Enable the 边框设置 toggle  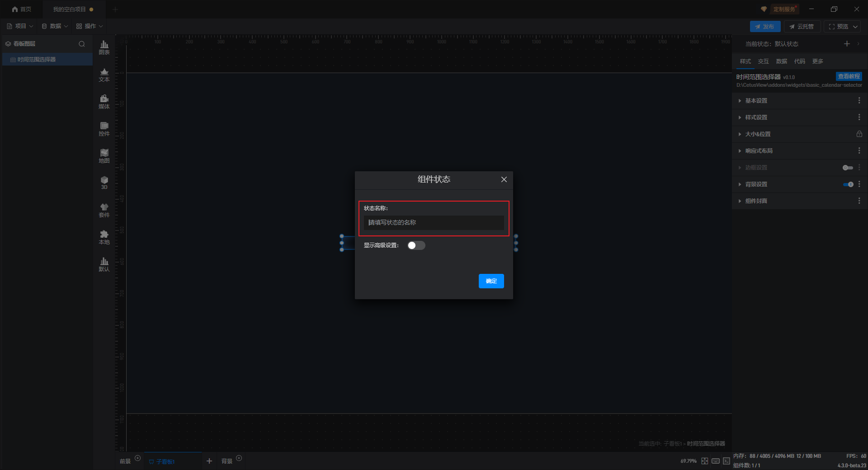[x=848, y=168]
